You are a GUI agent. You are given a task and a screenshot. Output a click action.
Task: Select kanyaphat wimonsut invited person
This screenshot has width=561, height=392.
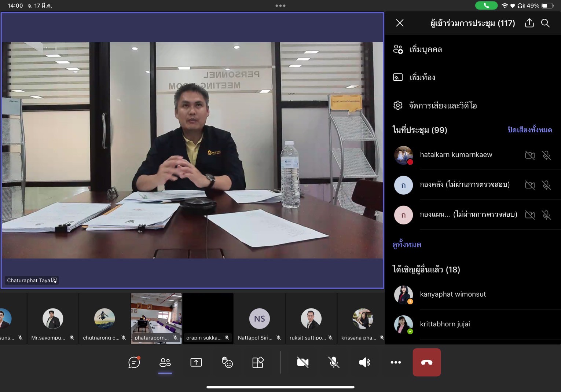[x=473, y=294]
